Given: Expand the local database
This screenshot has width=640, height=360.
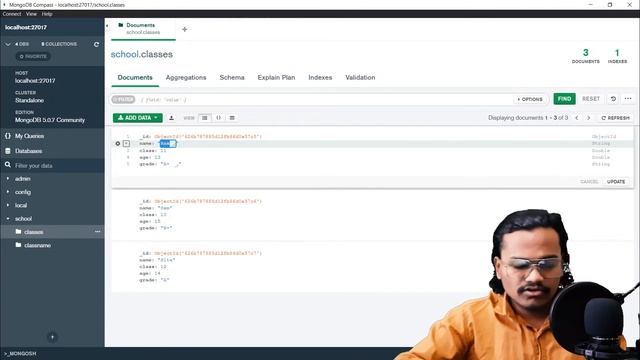Looking at the screenshot, I should [x=8, y=205].
